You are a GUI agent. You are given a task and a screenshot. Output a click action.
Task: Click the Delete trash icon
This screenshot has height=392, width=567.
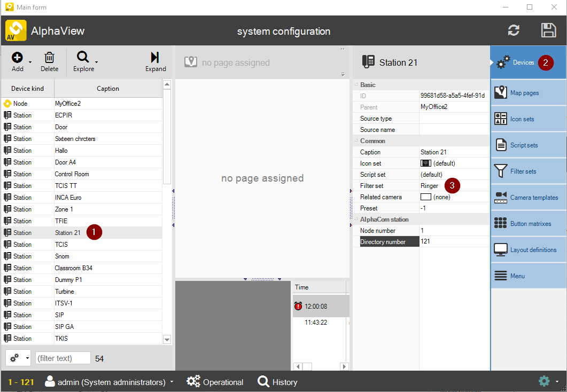(x=49, y=58)
